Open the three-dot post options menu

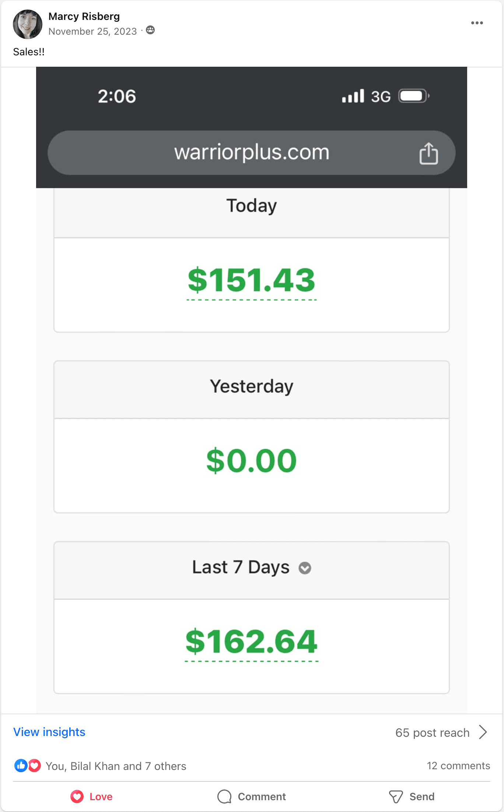pyautogui.click(x=477, y=23)
